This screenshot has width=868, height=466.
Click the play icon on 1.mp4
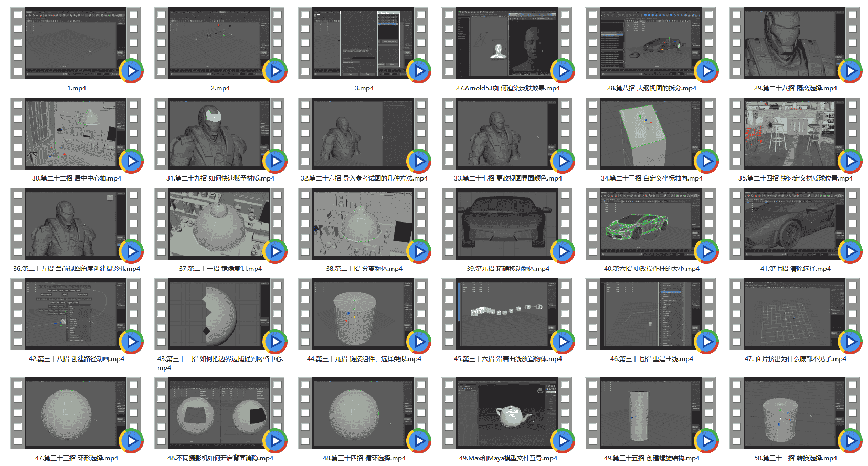pos(131,71)
